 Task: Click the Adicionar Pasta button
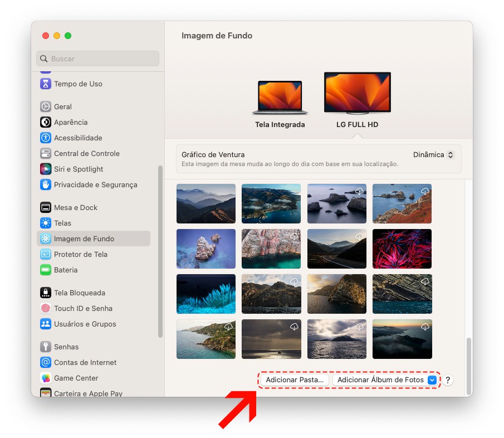(295, 380)
